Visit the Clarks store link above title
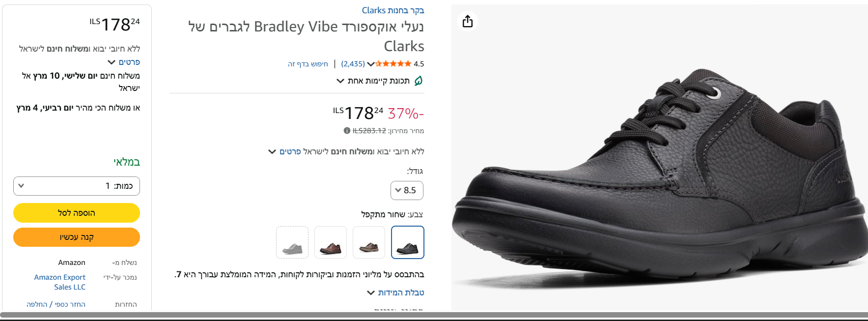Image resolution: width=868 pixels, height=321 pixels. pos(392,10)
